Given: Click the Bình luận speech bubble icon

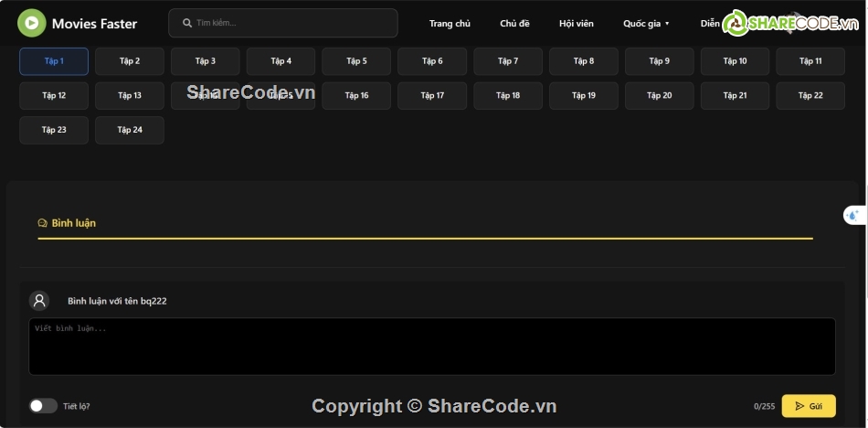Looking at the screenshot, I should pyautogui.click(x=42, y=223).
